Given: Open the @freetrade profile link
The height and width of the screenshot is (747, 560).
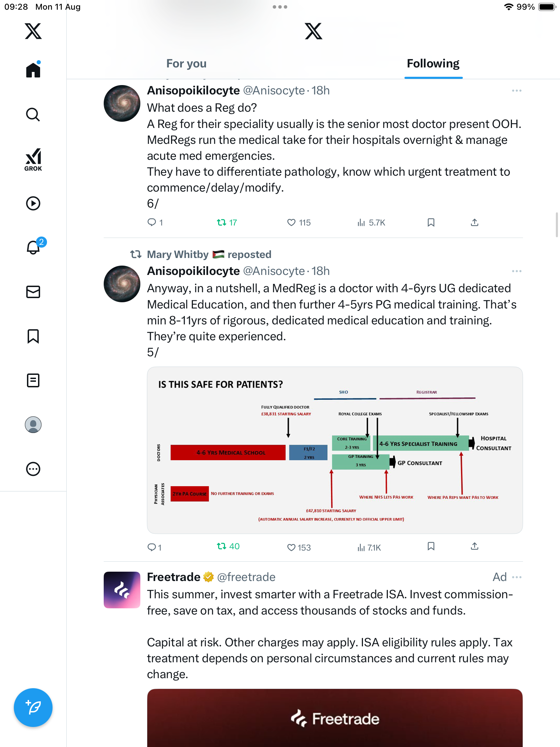Looking at the screenshot, I should click(246, 577).
